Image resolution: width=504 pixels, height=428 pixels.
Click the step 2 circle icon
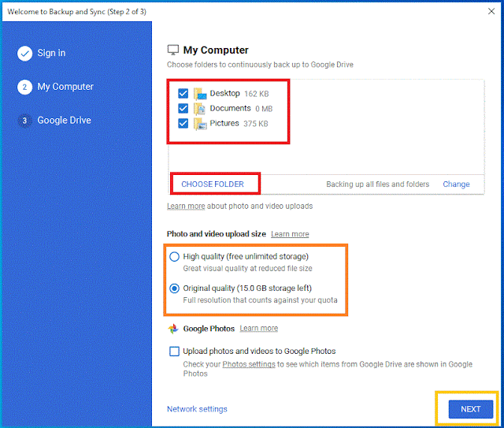click(x=24, y=87)
